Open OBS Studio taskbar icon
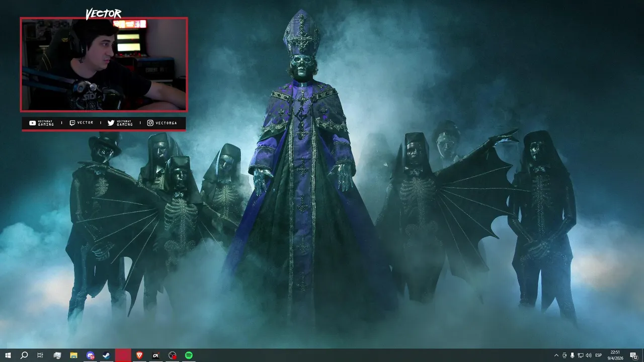The height and width of the screenshot is (362, 644). tap(173, 355)
